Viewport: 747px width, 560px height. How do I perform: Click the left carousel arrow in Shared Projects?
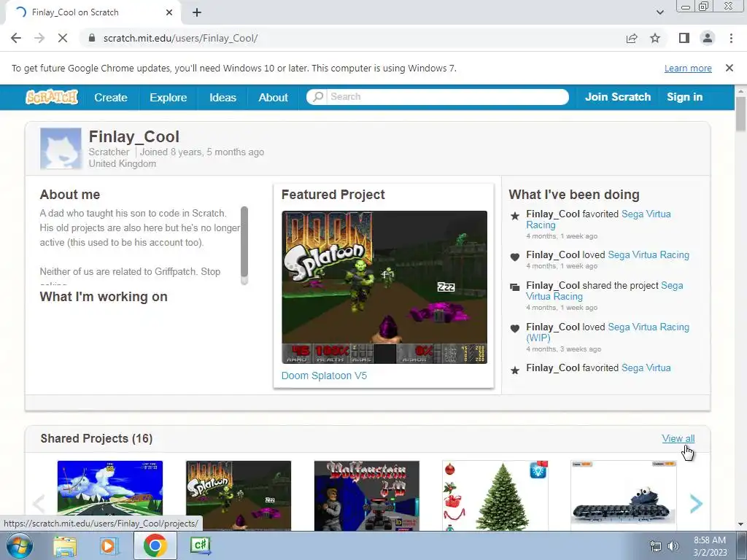coord(39,503)
